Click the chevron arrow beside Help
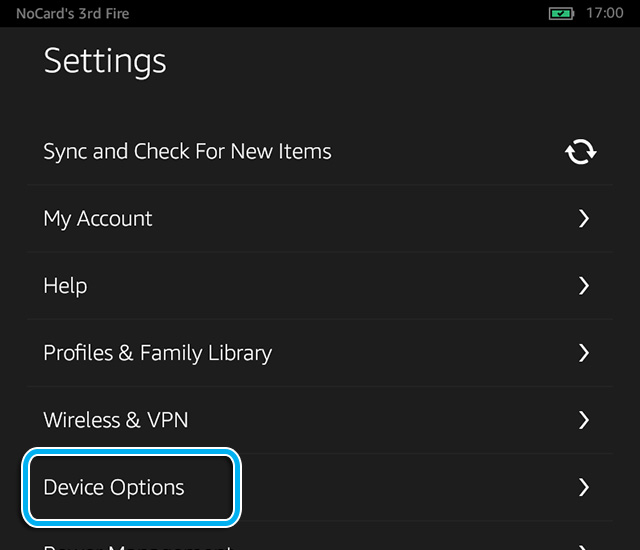640x550 pixels. click(584, 286)
